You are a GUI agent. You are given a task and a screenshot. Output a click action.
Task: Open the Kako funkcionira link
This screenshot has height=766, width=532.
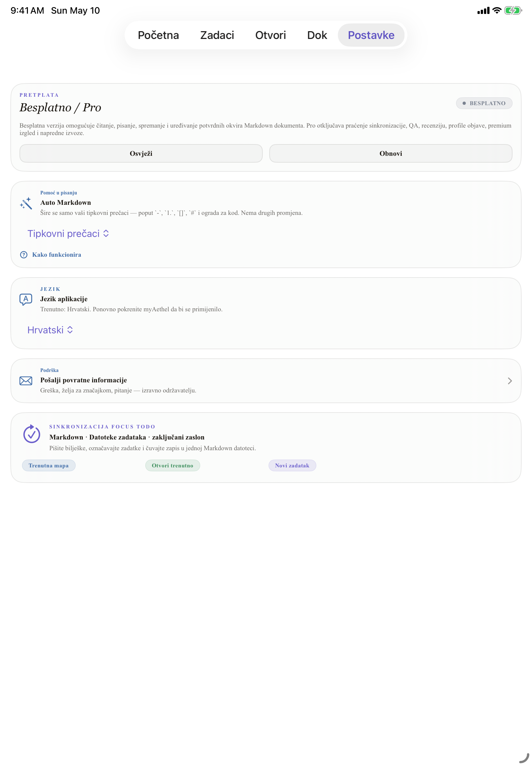coord(57,255)
